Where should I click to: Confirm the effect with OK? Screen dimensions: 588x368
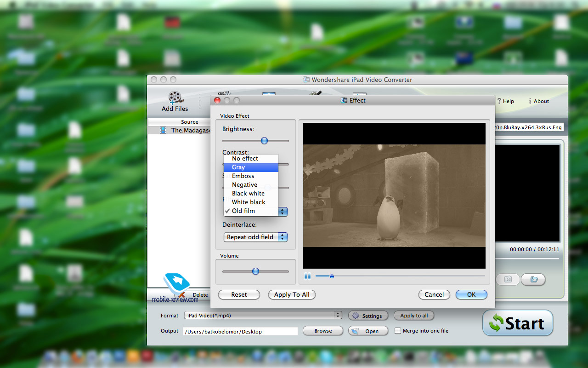coord(471,294)
